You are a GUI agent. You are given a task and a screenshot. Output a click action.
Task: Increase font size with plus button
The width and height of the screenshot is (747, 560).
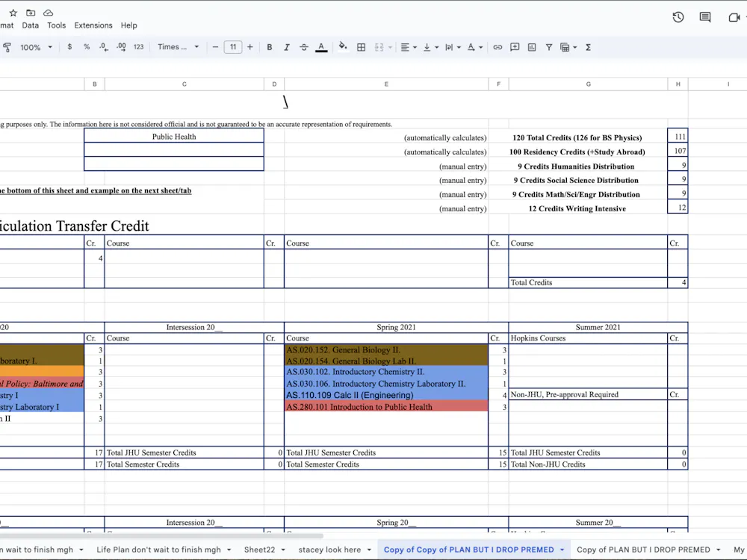pyautogui.click(x=249, y=47)
